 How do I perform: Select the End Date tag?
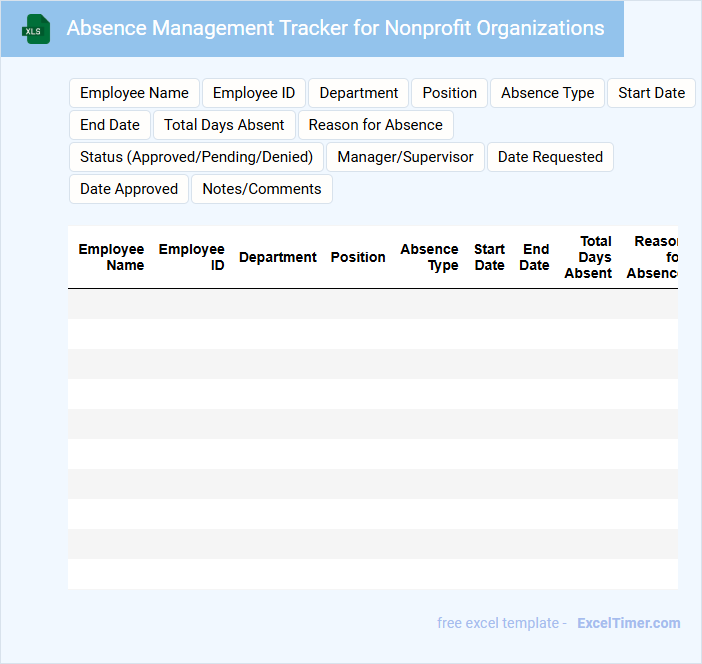click(x=110, y=125)
